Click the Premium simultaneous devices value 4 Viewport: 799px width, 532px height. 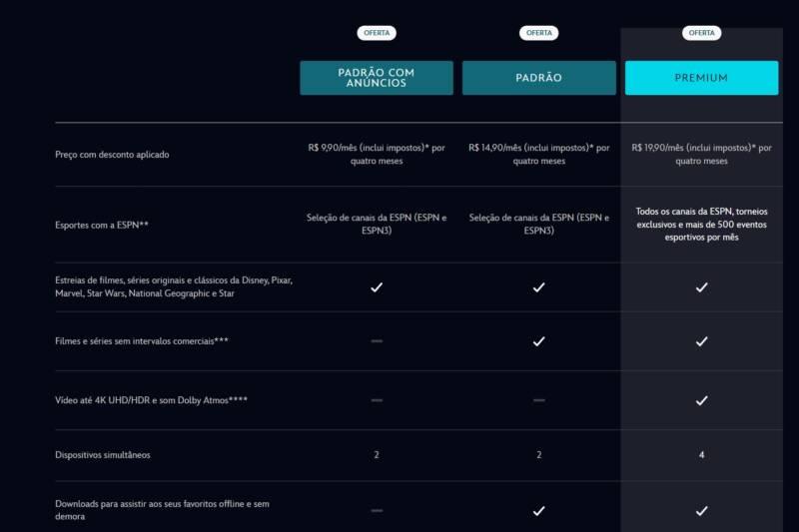pyautogui.click(x=702, y=454)
